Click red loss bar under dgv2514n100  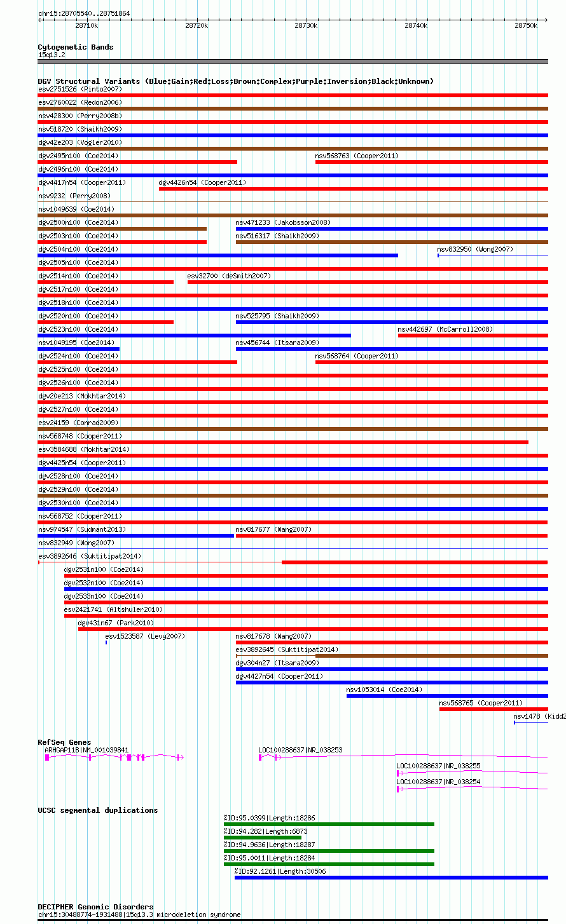(106, 282)
